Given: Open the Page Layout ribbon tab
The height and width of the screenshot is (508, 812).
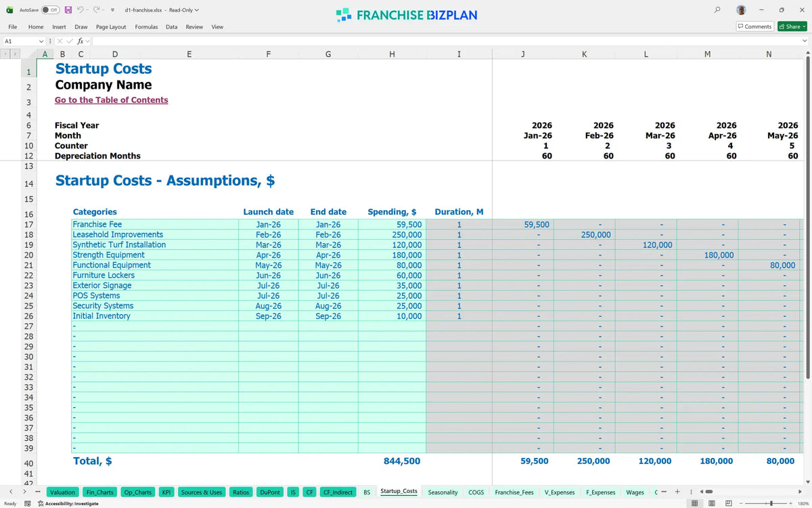Looking at the screenshot, I should click(x=111, y=26).
